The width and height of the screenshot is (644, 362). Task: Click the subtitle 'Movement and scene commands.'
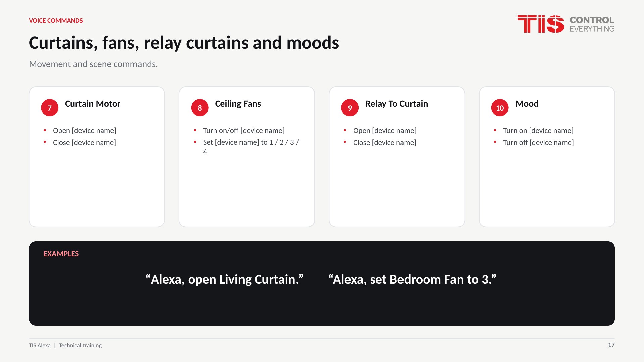[93, 64]
